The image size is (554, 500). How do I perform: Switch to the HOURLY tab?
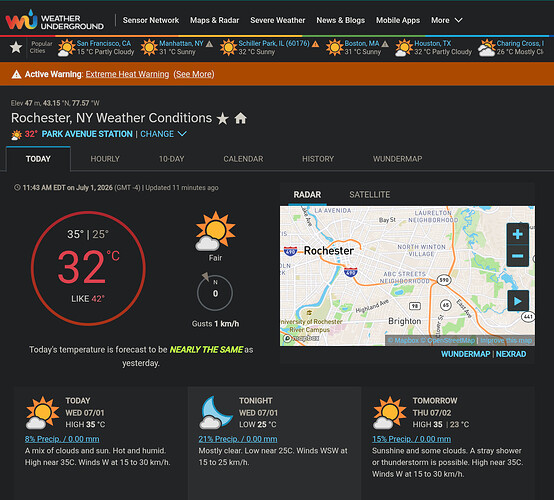(105, 159)
